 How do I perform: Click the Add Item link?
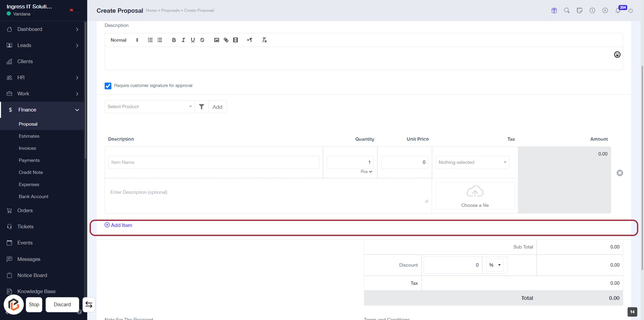[118, 225]
